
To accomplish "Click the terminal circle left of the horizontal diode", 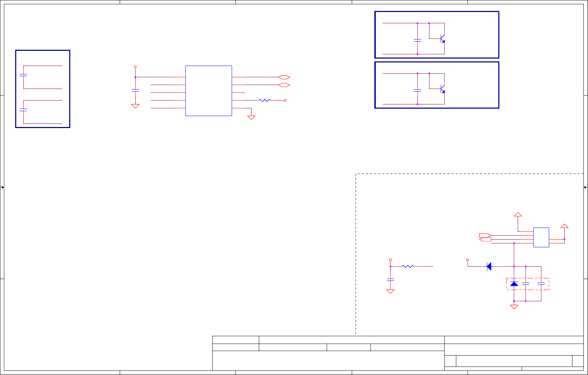I will coord(468,260).
